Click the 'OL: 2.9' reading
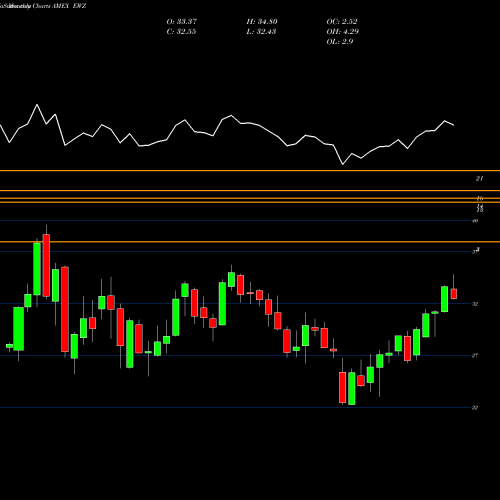The height and width of the screenshot is (500, 500). 340,42
